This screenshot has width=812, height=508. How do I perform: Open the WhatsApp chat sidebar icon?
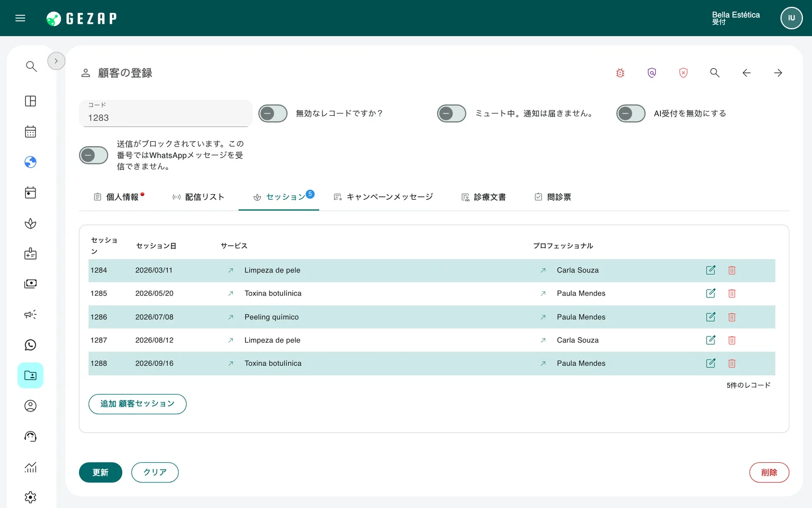30,345
